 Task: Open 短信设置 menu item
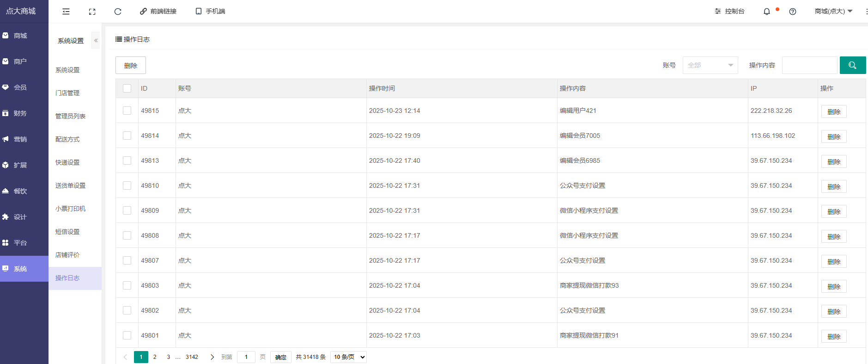(67, 232)
